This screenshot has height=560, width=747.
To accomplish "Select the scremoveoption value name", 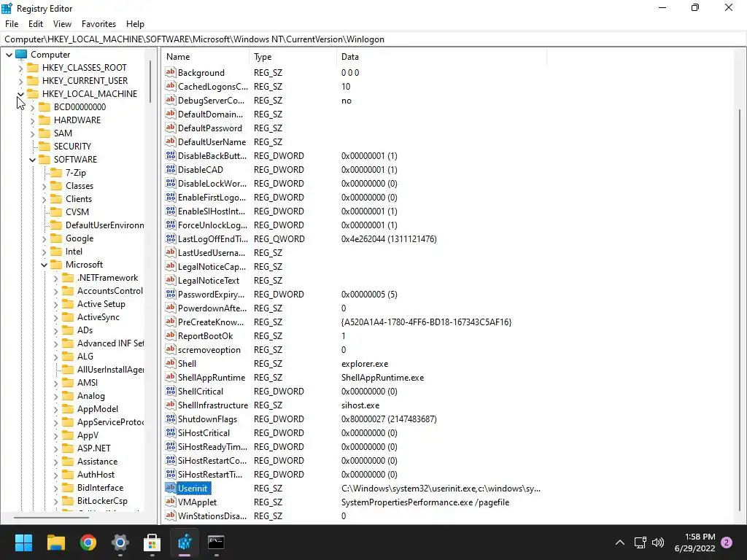I will pyautogui.click(x=209, y=350).
